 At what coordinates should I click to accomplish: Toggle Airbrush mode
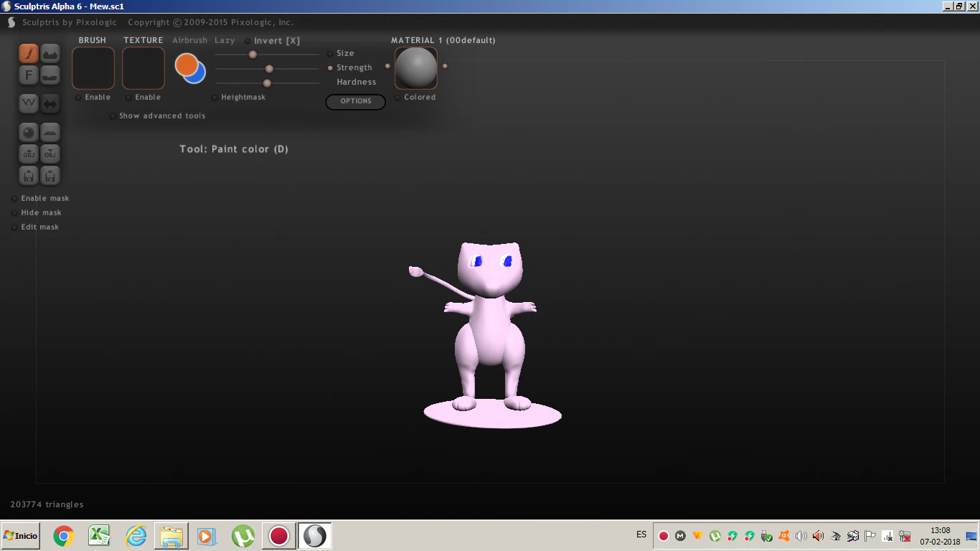coord(189,40)
